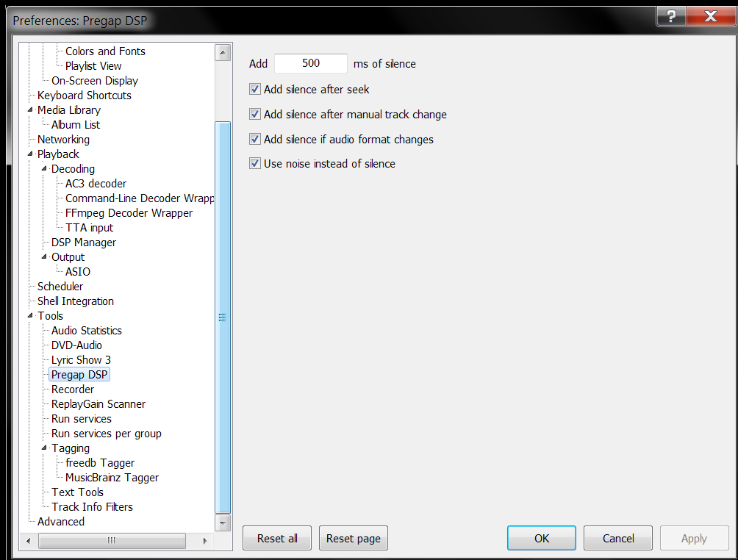Image resolution: width=738 pixels, height=560 pixels.
Task: Open AC3 decoder settings
Action: click(96, 184)
